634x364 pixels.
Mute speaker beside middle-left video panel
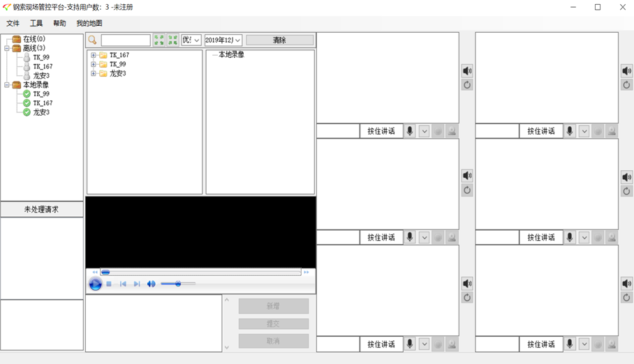point(467,175)
